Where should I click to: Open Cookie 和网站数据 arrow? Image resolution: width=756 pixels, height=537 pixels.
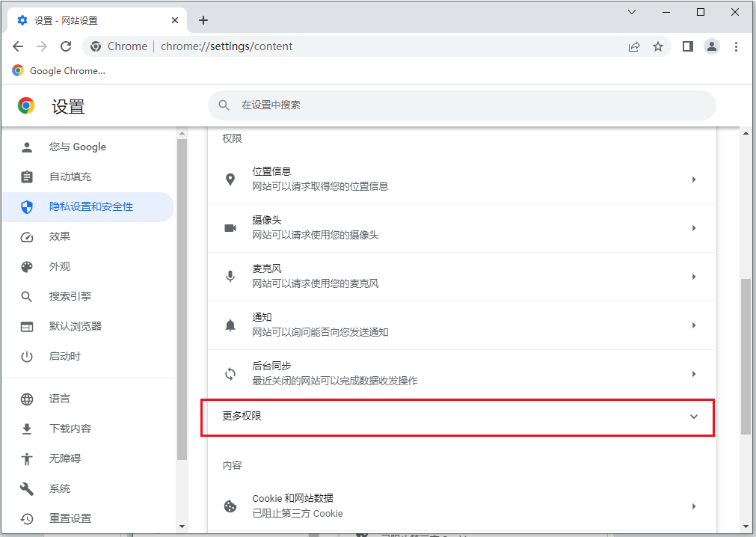click(x=694, y=506)
